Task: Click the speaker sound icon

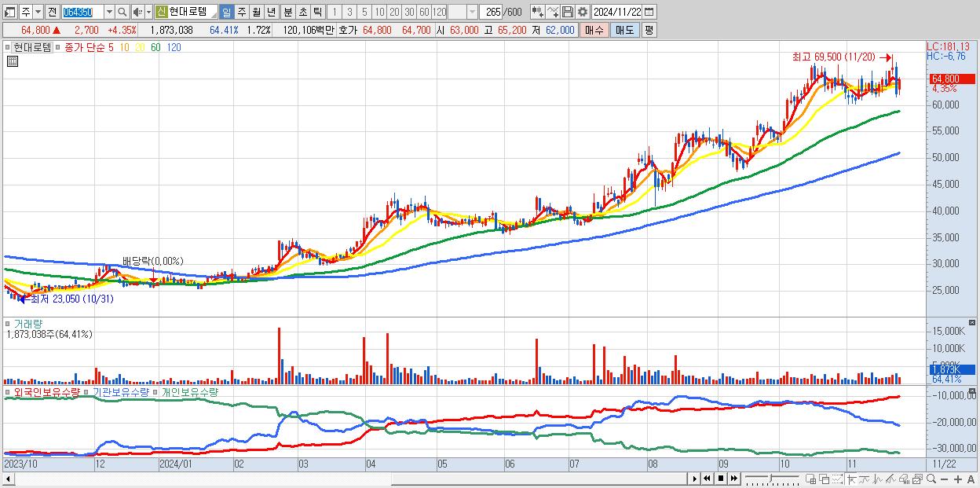Action: click(x=137, y=12)
